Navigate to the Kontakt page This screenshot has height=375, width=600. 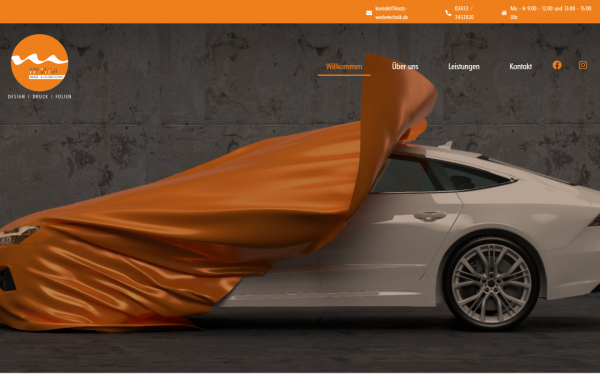[520, 67]
